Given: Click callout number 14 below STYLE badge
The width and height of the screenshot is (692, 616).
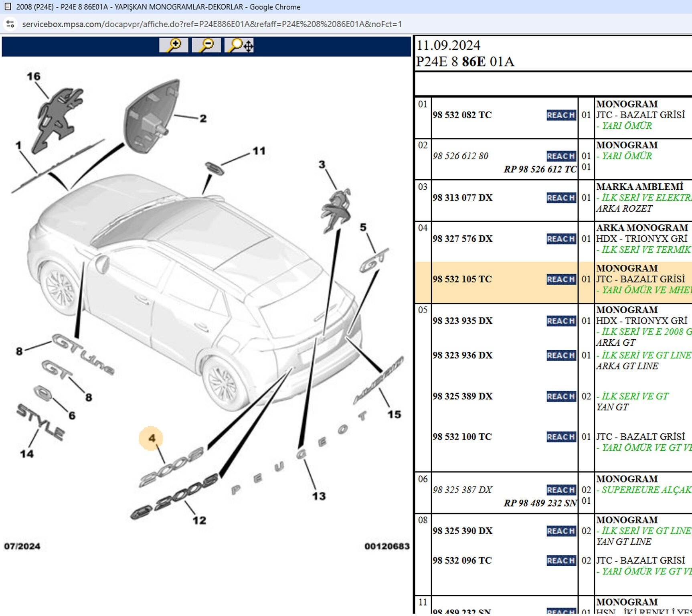Looking at the screenshot, I should (x=27, y=454).
